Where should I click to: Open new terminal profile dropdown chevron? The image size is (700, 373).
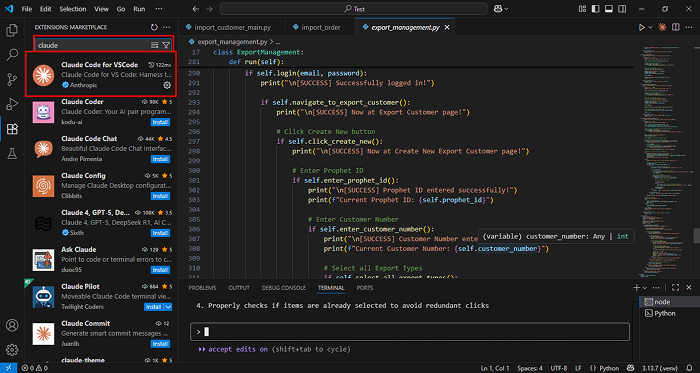pos(645,288)
